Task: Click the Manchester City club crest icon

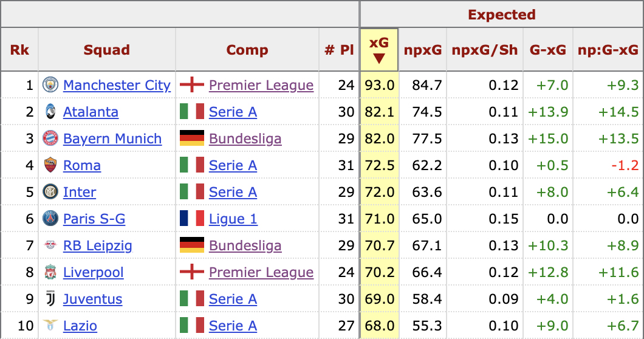Action: click(x=50, y=85)
